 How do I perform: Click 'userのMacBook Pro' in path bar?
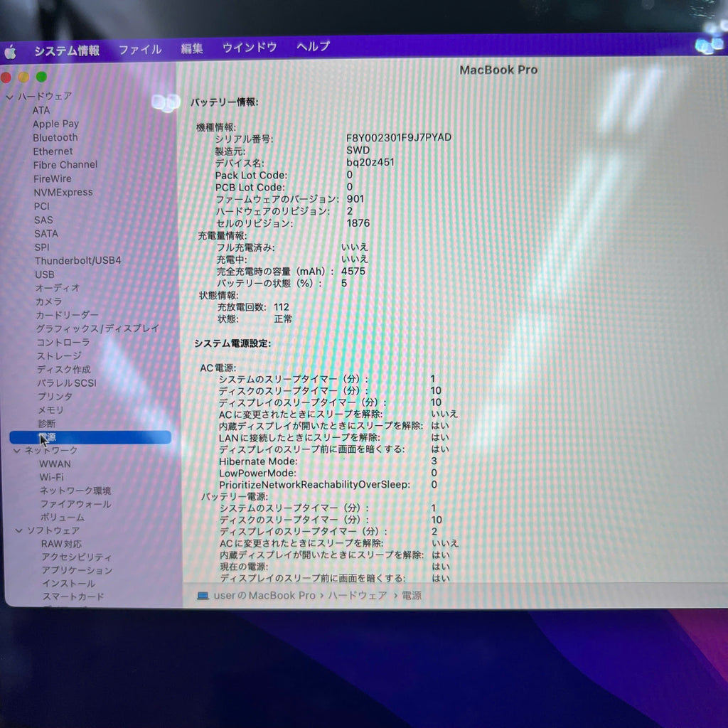264,596
